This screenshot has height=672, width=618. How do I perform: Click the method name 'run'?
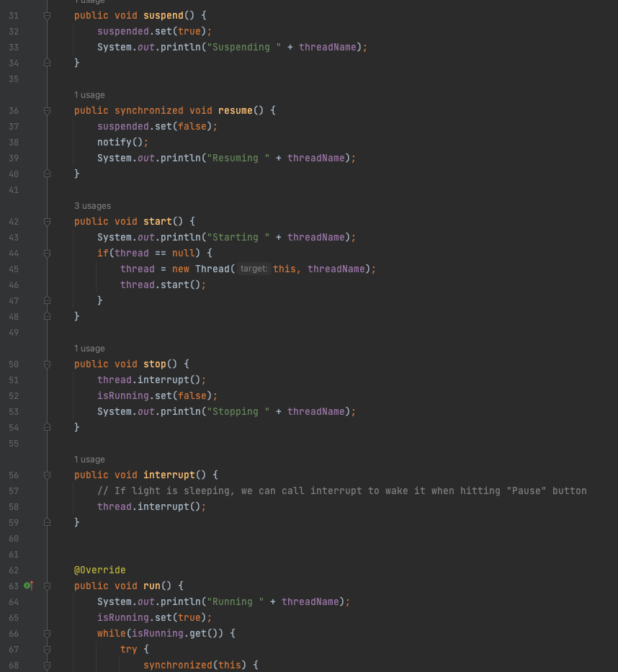[x=152, y=586]
